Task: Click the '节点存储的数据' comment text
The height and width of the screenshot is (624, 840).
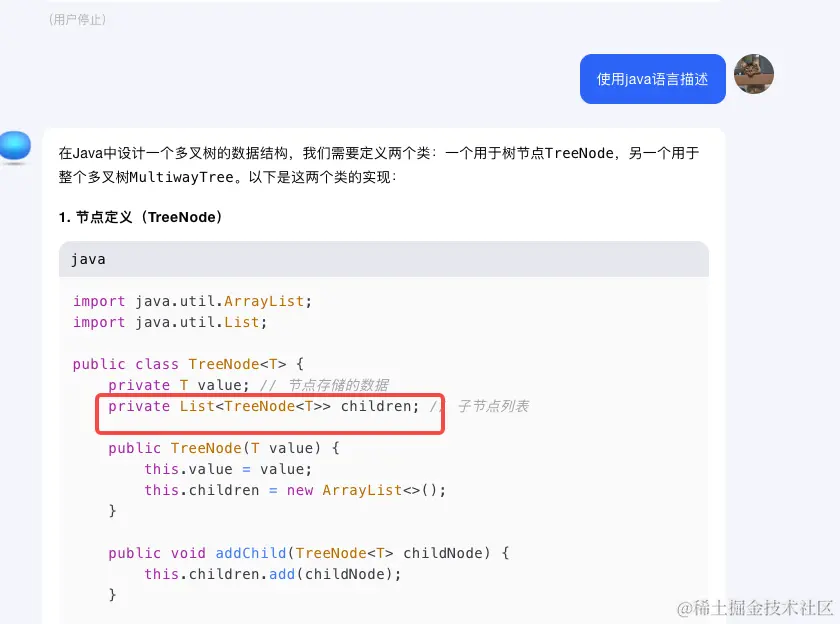Action: pos(339,385)
